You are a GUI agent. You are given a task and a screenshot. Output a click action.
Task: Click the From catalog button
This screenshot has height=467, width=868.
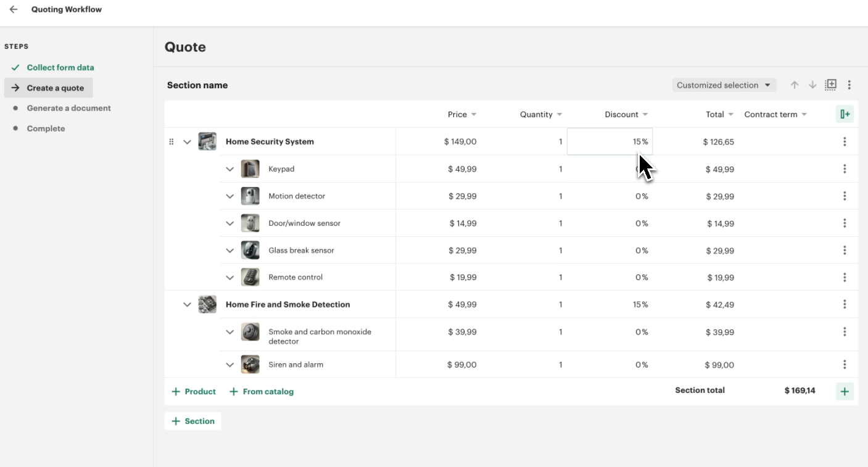pyautogui.click(x=262, y=392)
